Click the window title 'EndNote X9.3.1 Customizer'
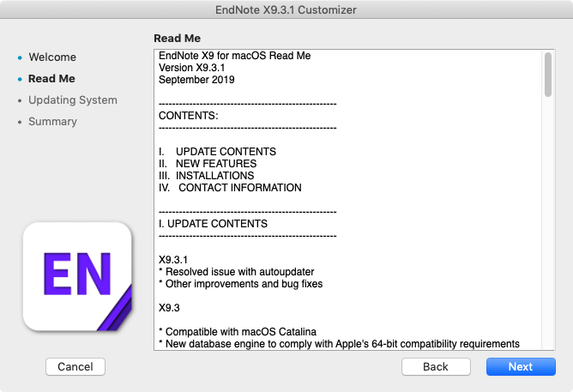 point(286,9)
